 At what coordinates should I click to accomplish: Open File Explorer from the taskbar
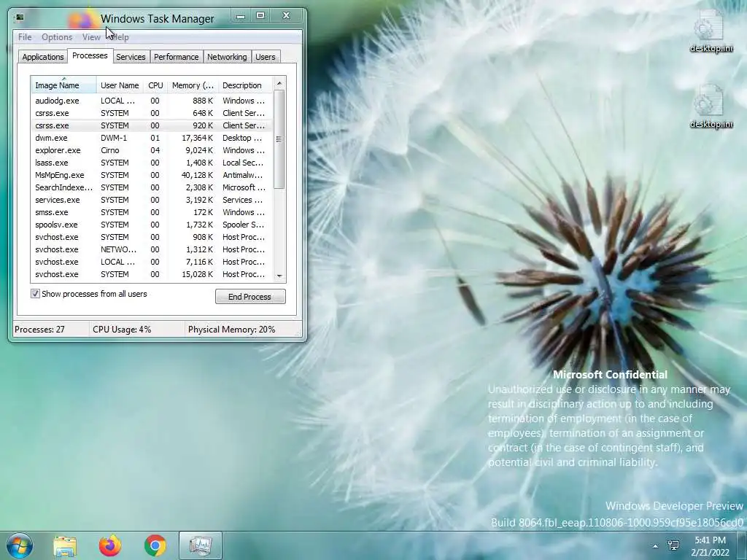65,545
